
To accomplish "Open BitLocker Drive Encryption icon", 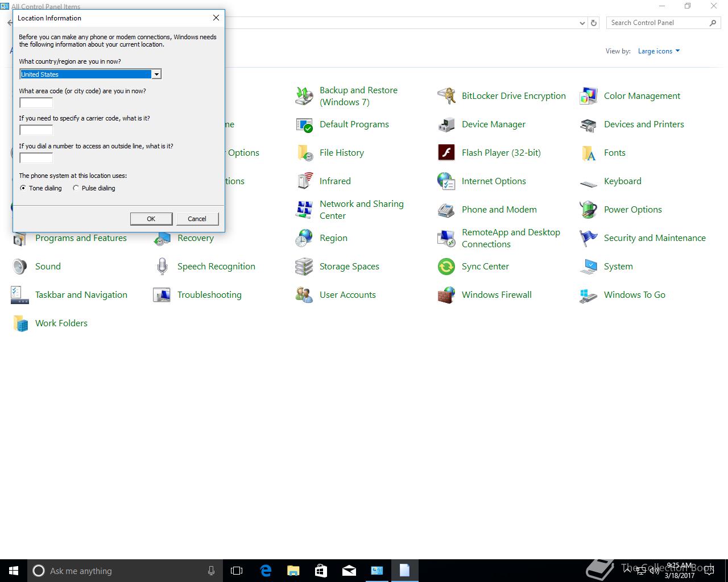I will [x=446, y=96].
